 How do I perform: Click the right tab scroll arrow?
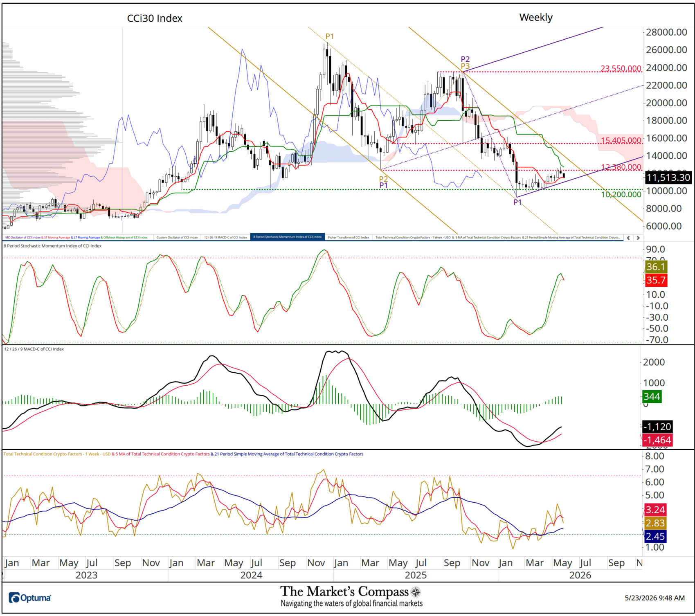coord(638,238)
